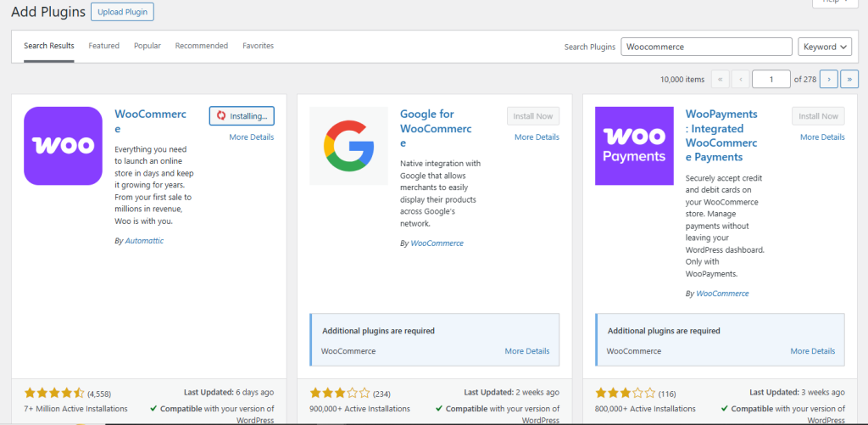Click the Installing... button for WooCommerce
The width and height of the screenshot is (868, 425).
coord(242,116)
